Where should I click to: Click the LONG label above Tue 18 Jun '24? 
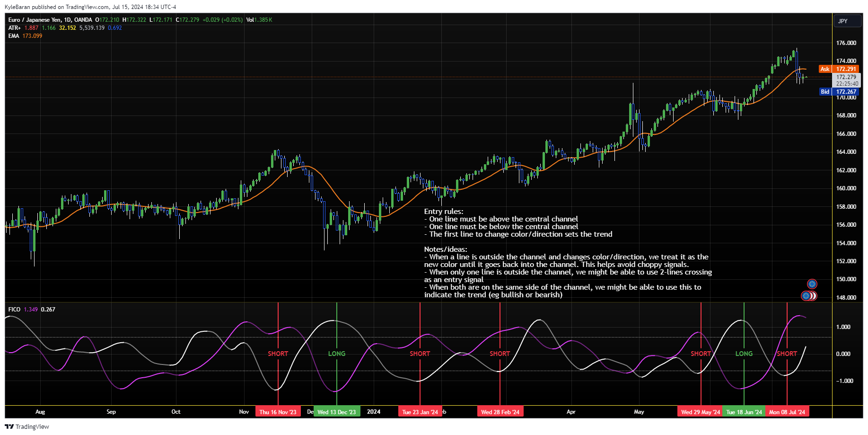[x=744, y=354]
